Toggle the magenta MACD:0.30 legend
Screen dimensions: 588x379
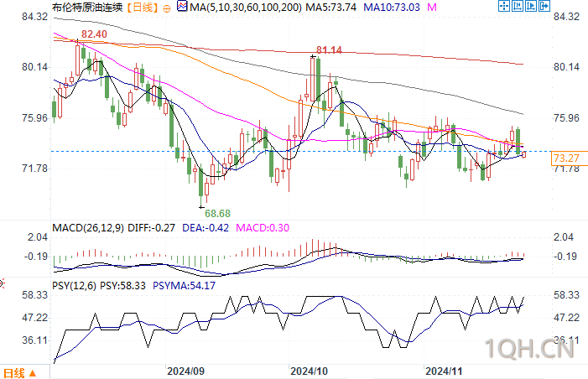coord(263,228)
